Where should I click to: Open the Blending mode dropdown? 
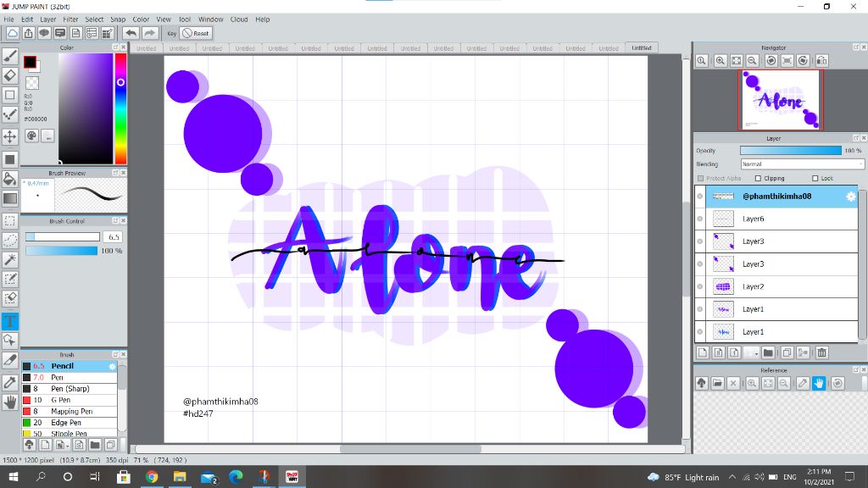[x=802, y=164]
